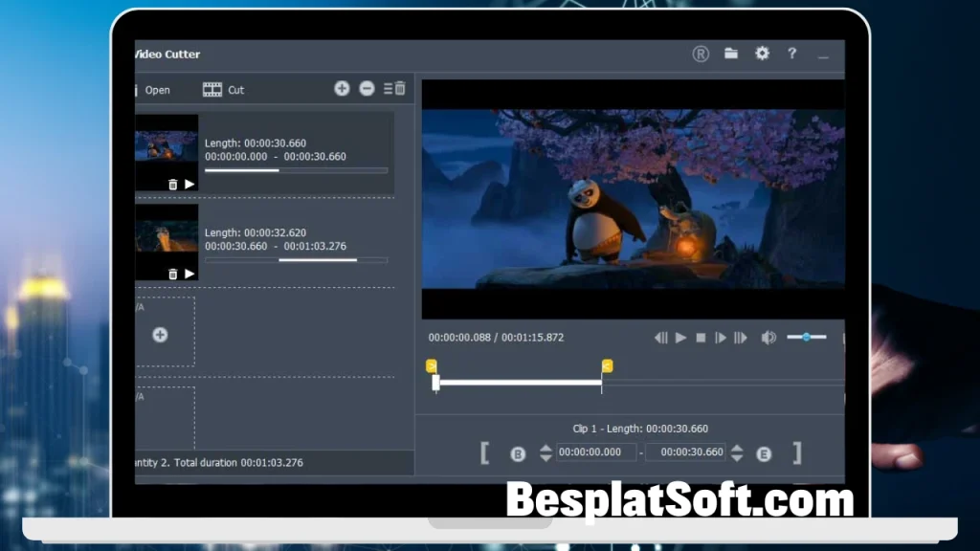The width and height of the screenshot is (980, 551).
Task: Delete the first clip using its trash icon
Action: pyautogui.click(x=172, y=183)
